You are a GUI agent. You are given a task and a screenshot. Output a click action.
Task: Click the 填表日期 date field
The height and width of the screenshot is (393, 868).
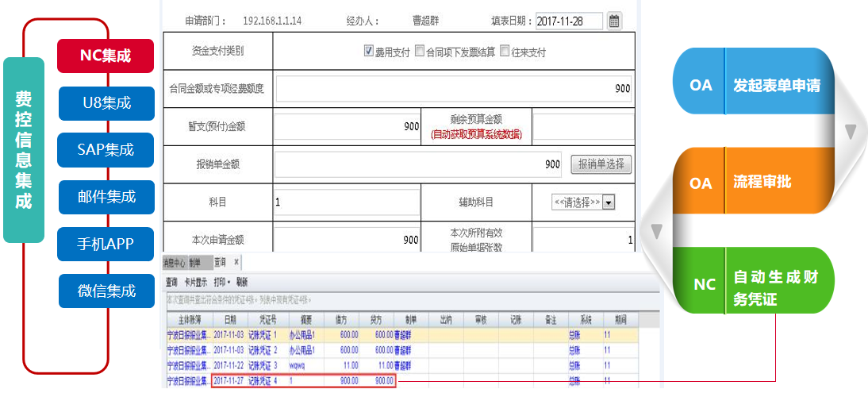[x=569, y=21]
